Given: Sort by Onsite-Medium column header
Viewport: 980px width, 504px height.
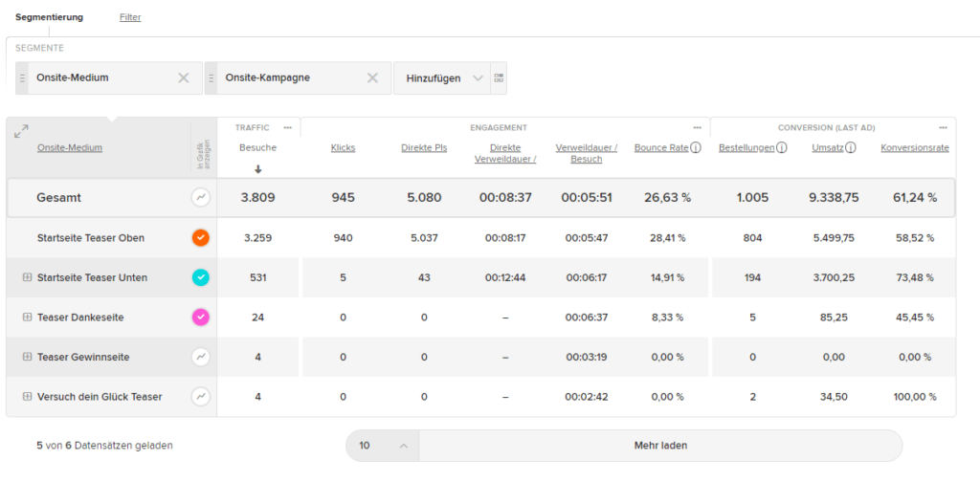Looking at the screenshot, I should click(69, 148).
